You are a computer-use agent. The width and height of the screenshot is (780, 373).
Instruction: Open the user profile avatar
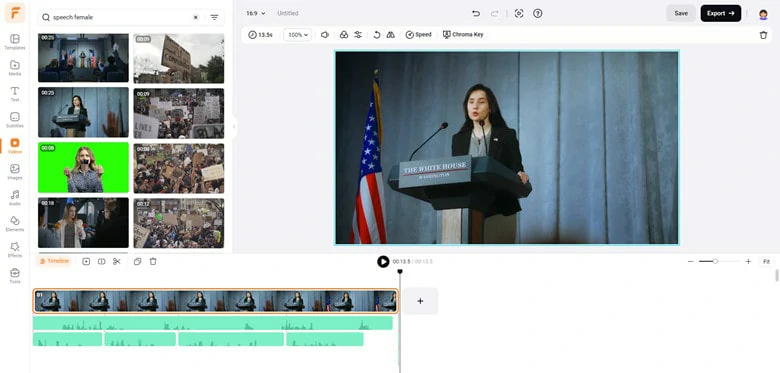763,14
